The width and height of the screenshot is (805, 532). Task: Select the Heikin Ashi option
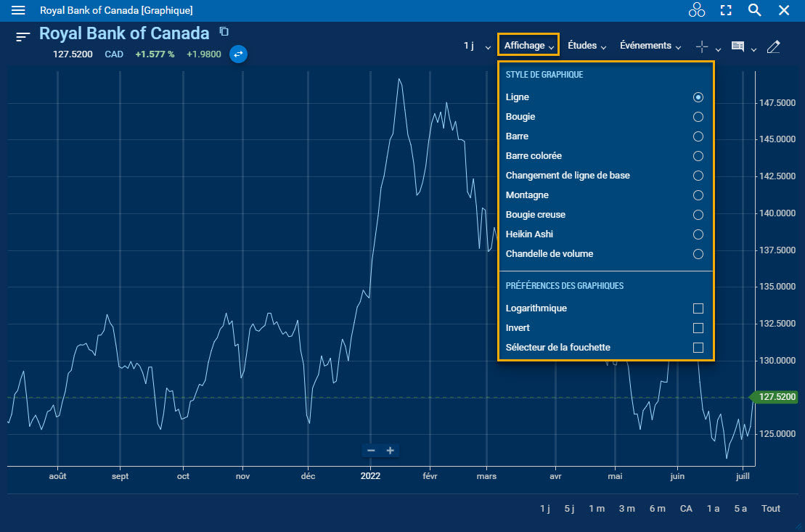[x=698, y=234]
